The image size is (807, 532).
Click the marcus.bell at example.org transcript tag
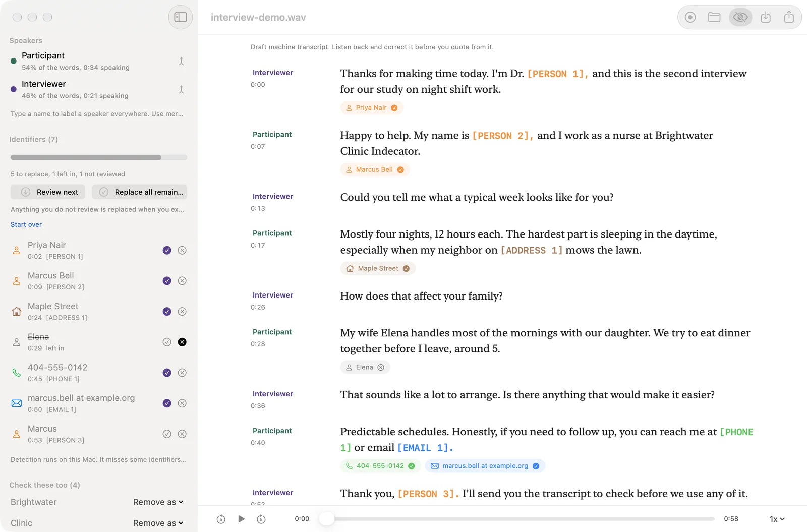485,466
